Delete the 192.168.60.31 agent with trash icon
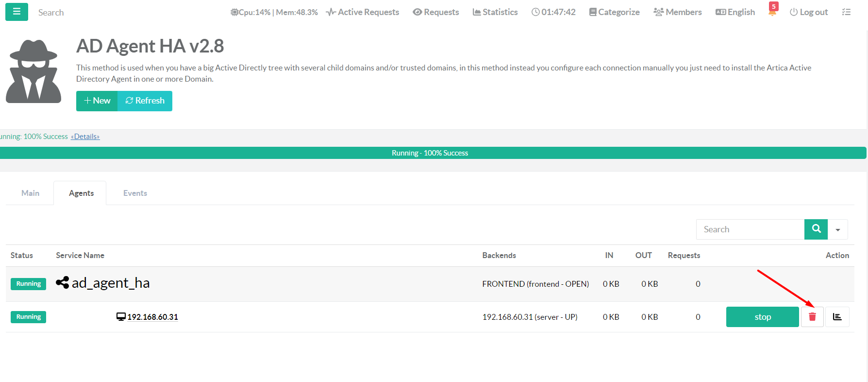This screenshot has width=868, height=382. [x=812, y=317]
